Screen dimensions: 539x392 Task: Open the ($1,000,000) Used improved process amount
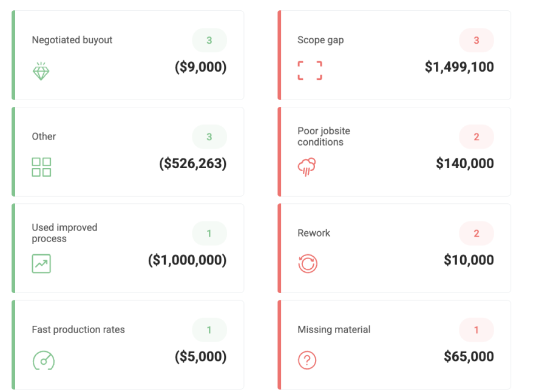pos(188,260)
